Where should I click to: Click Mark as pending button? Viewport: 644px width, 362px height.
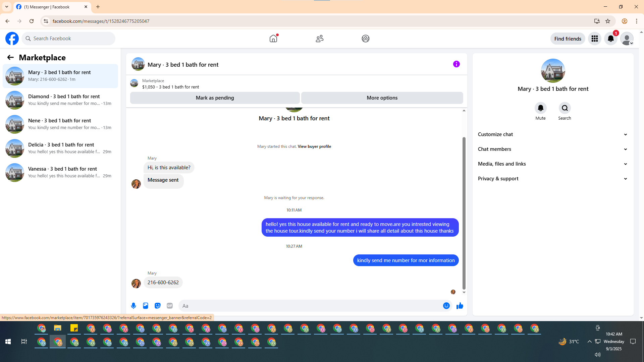(x=215, y=98)
